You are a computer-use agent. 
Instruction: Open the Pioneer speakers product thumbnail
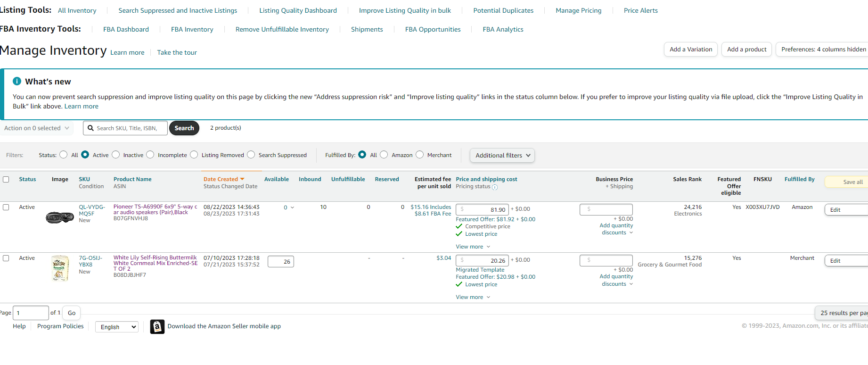[x=60, y=217]
